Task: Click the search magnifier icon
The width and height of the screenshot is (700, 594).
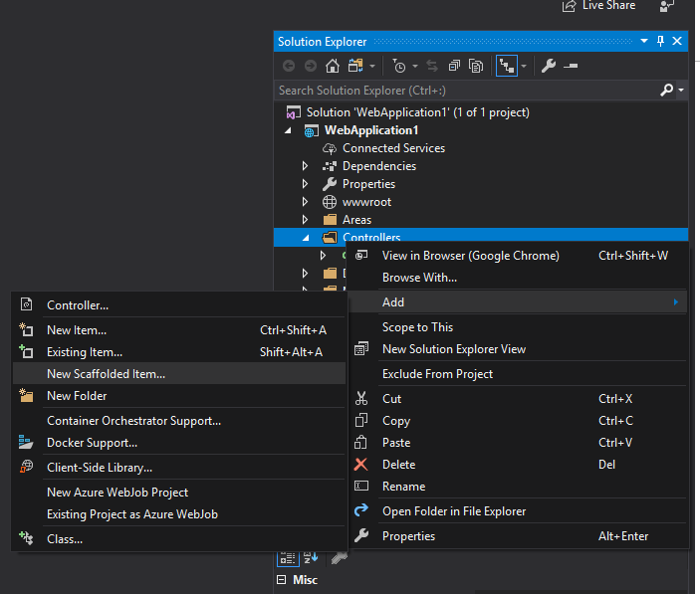Action: click(666, 91)
